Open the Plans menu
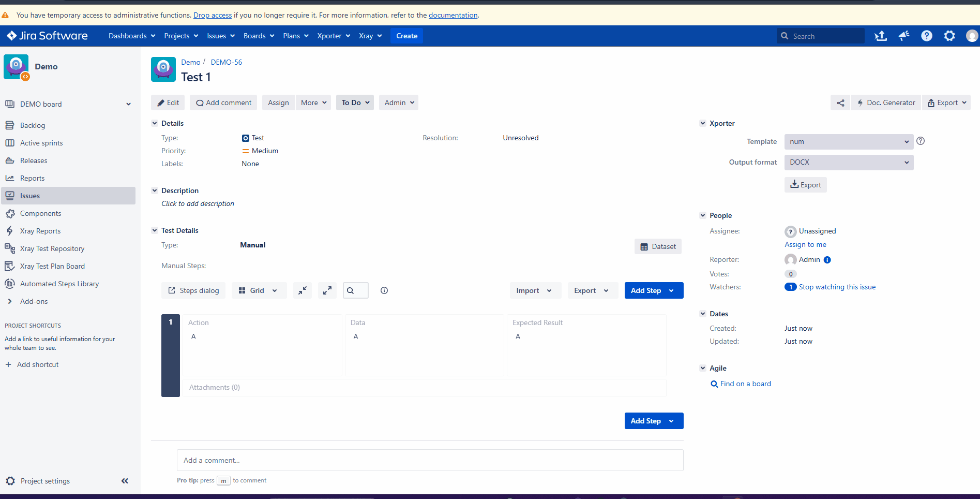The height and width of the screenshot is (499, 980). click(x=296, y=36)
